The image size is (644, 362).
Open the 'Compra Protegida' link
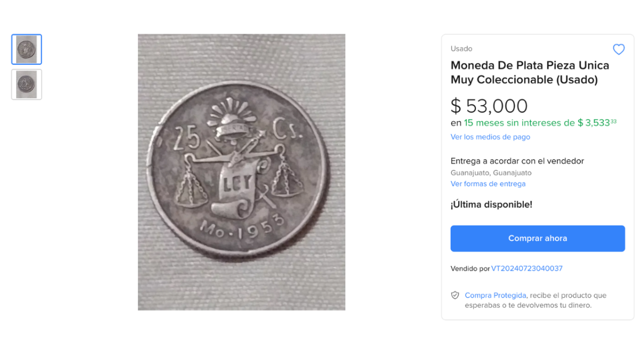point(495,295)
